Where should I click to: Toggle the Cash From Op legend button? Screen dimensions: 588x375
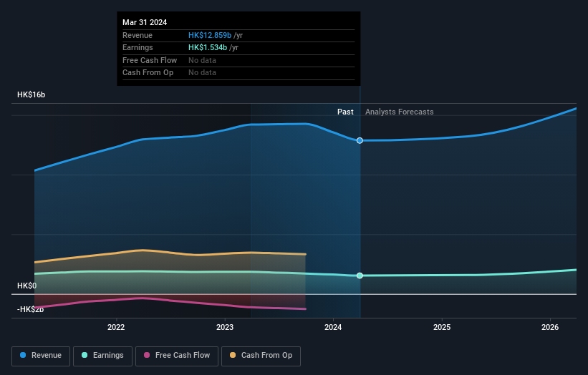261,356
